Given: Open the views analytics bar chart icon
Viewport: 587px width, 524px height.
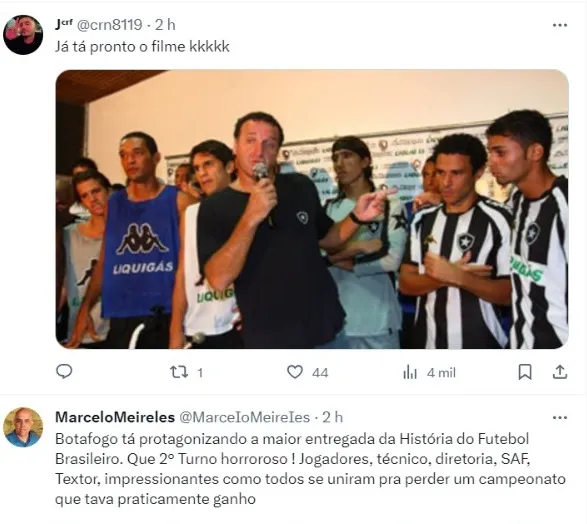Looking at the screenshot, I should (x=410, y=372).
